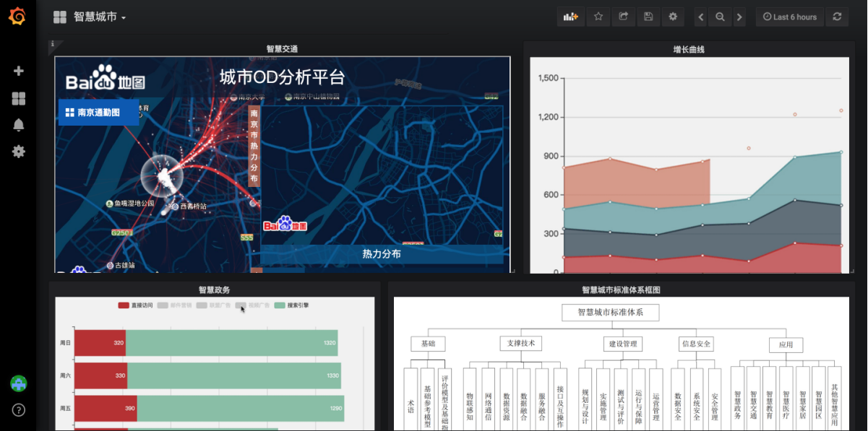Open the 智慧城市标准体系框图 panel title menu
This screenshot has height=431, width=868.
(621, 289)
